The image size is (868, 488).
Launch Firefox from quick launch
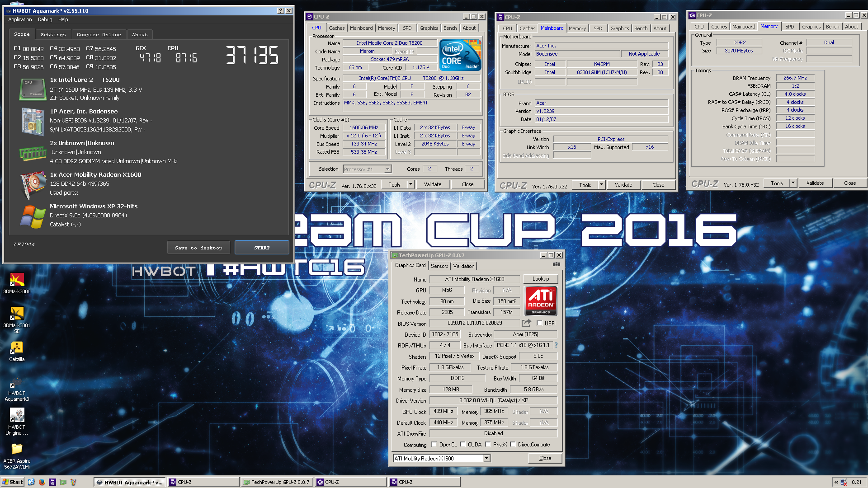pos(42,482)
